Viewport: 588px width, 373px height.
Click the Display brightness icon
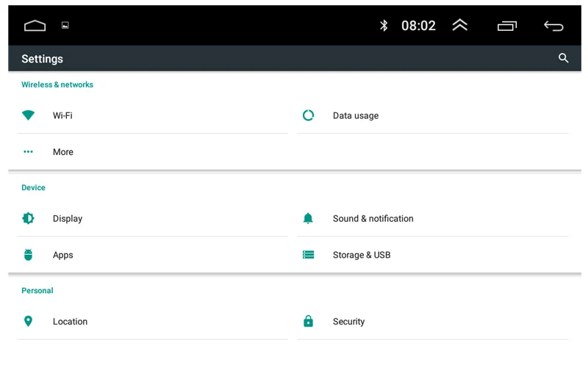point(28,218)
